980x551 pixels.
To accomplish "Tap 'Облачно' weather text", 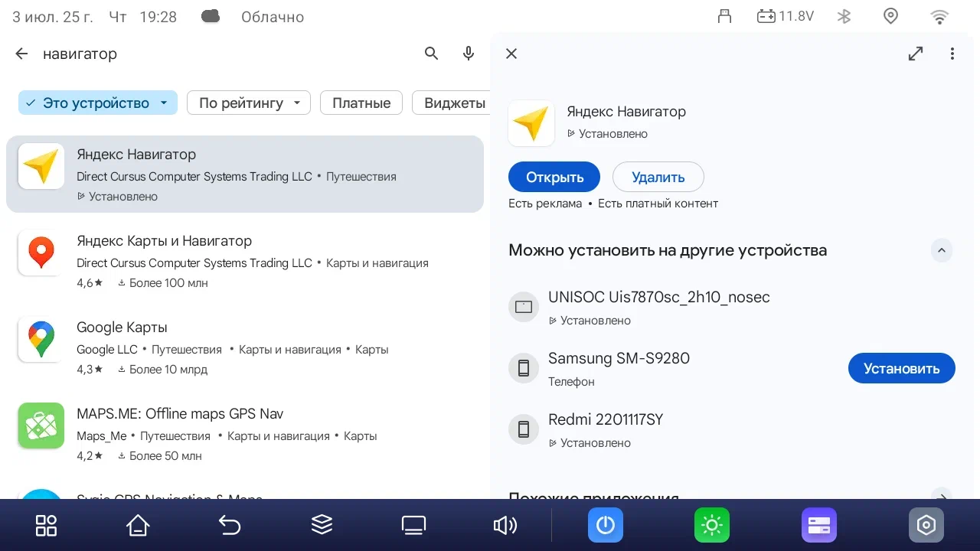I will [273, 16].
